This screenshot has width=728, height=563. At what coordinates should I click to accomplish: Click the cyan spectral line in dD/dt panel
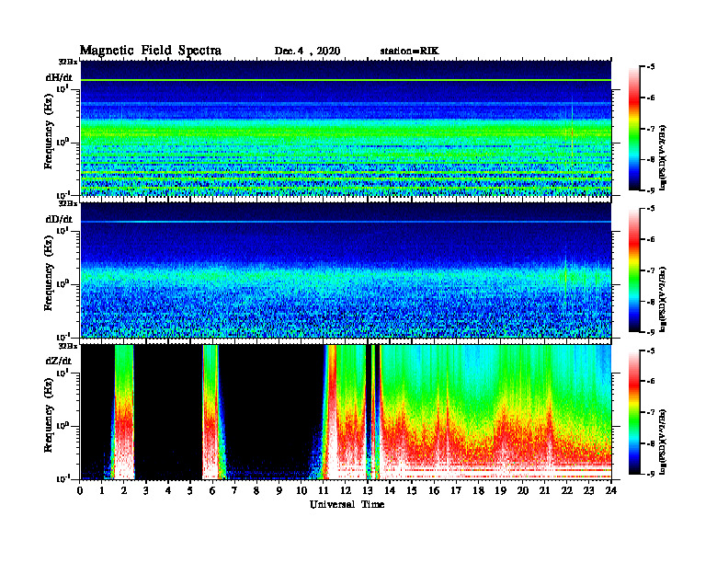(x=346, y=222)
